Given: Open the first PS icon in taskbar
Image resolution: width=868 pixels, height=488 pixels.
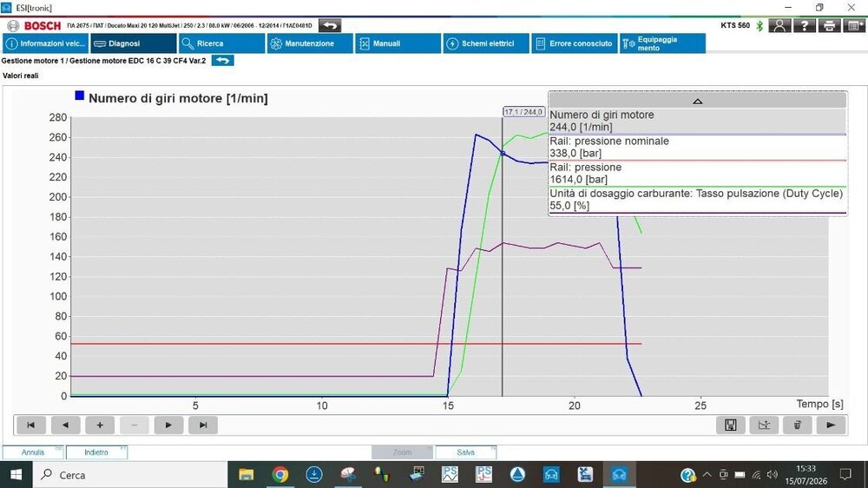Looking at the screenshot, I should (x=450, y=475).
